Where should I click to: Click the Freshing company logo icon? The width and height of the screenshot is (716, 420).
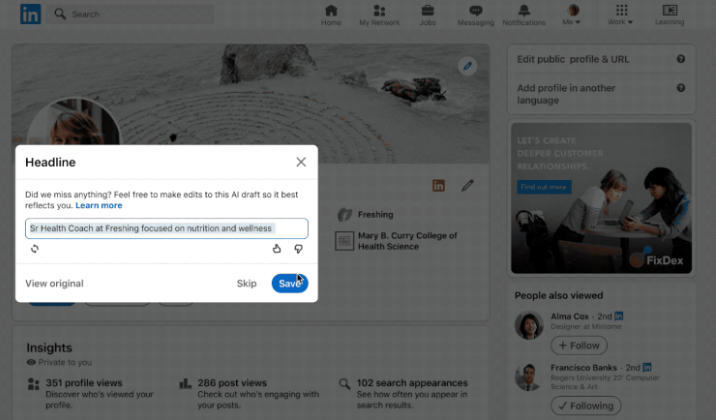(x=345, y=215)
